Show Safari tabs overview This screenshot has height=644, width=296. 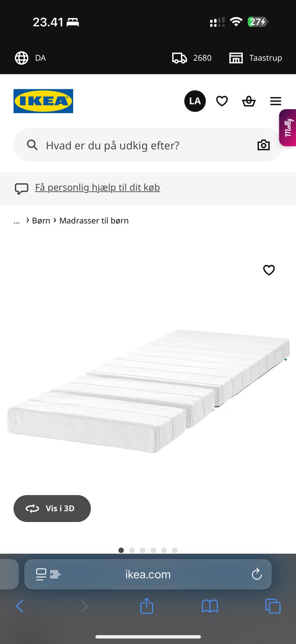coord(273,606)
